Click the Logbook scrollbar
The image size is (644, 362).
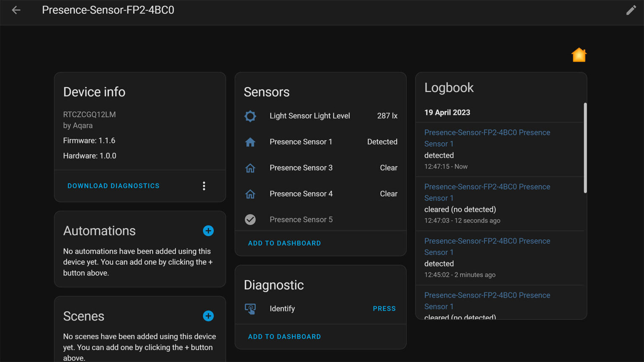tap(585, 147)
